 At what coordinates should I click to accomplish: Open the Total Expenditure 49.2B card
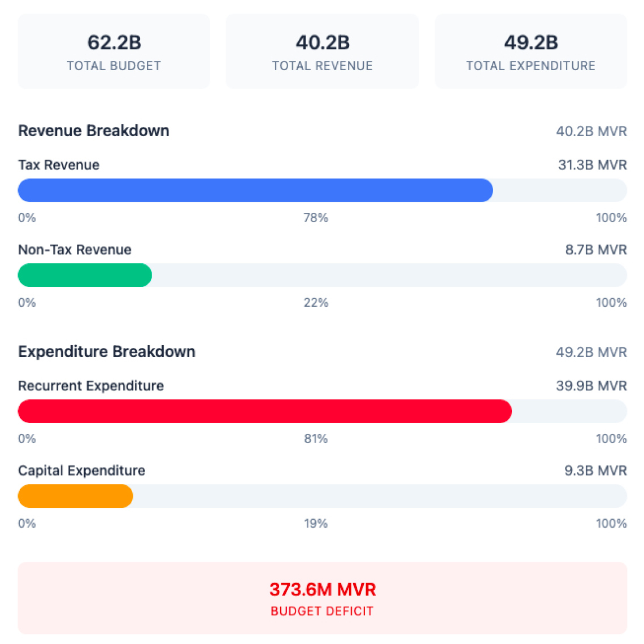pyautogui.click(x=530, y=51)
